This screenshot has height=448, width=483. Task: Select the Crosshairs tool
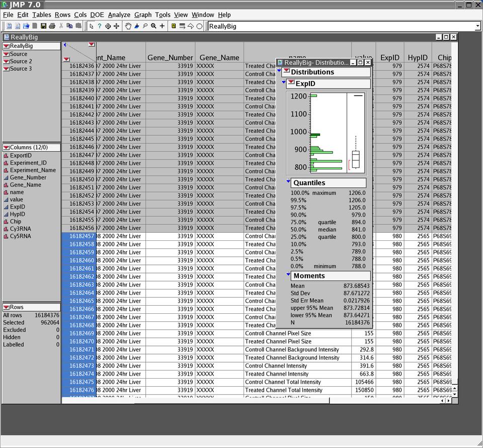(x=162, y=26)
